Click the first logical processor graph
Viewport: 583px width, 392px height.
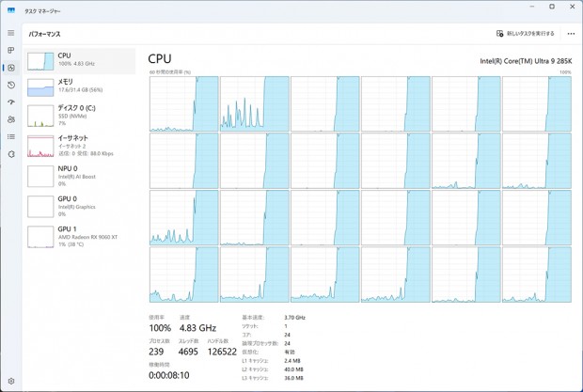click(184, 103)
